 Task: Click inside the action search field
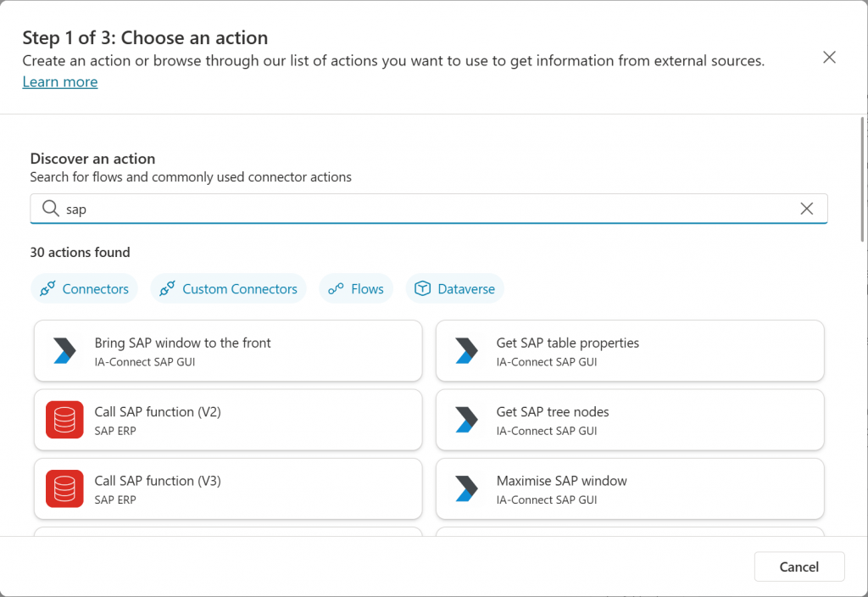tap(424, 209)
